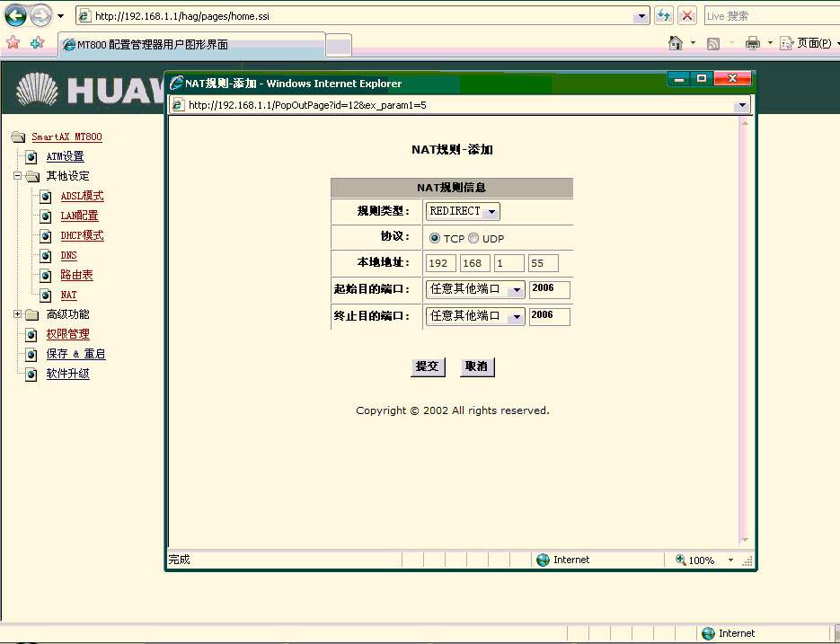Click the browser Back arrow button
This screenshot has height=644, width=840.
pos(15,15)
